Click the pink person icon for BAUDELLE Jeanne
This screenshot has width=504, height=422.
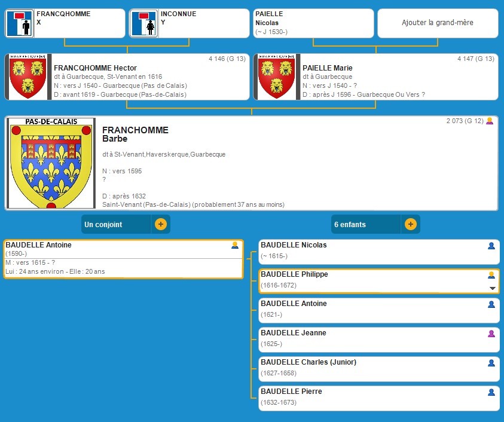point(491,334)
